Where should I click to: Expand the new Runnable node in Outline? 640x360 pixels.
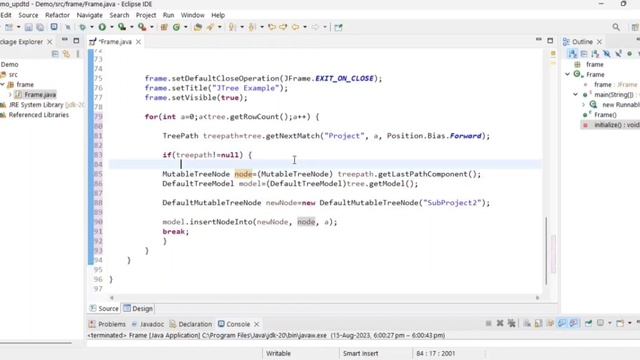coord(584,105)
